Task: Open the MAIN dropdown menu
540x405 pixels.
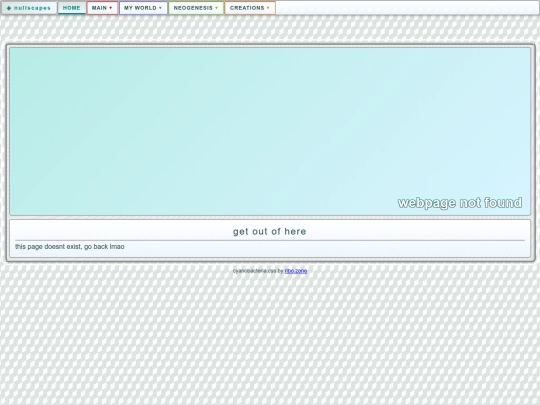Action: pos(102,8)
